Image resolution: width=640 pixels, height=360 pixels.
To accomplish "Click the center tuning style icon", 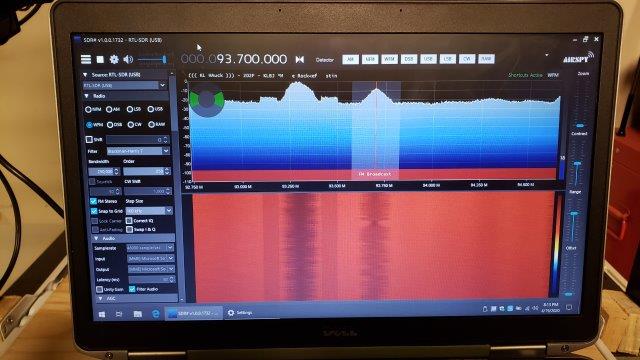I will coord(300,60).
